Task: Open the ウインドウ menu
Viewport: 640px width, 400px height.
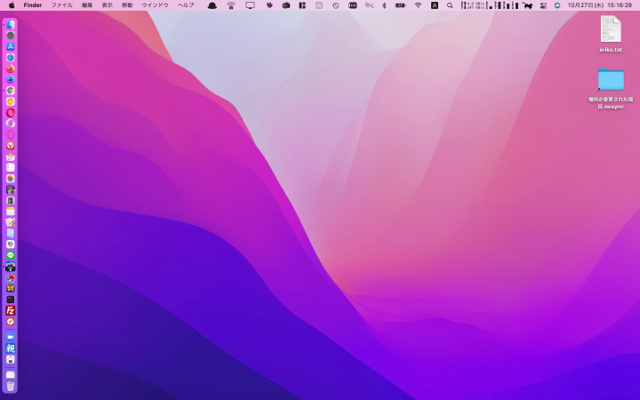Action: (x=155, y=5)
